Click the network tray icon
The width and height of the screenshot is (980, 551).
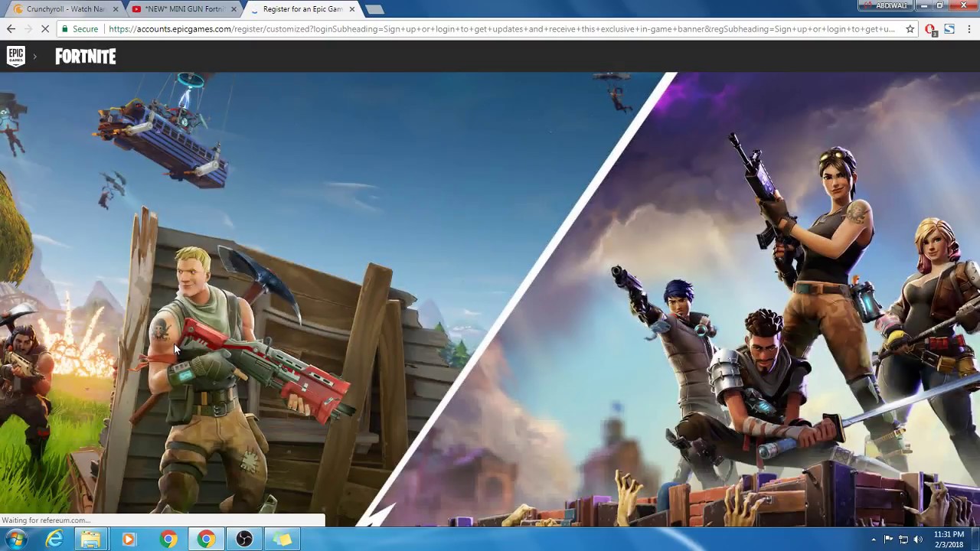(903, 540)
